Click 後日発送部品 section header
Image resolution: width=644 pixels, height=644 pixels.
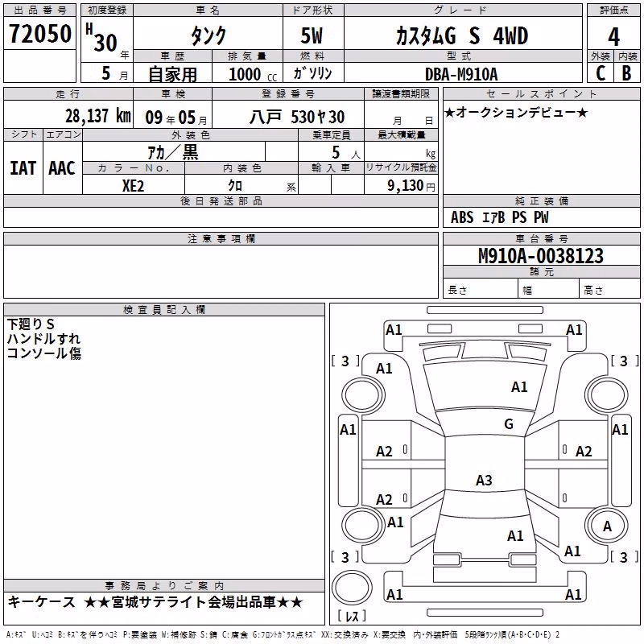pos(221,200)
